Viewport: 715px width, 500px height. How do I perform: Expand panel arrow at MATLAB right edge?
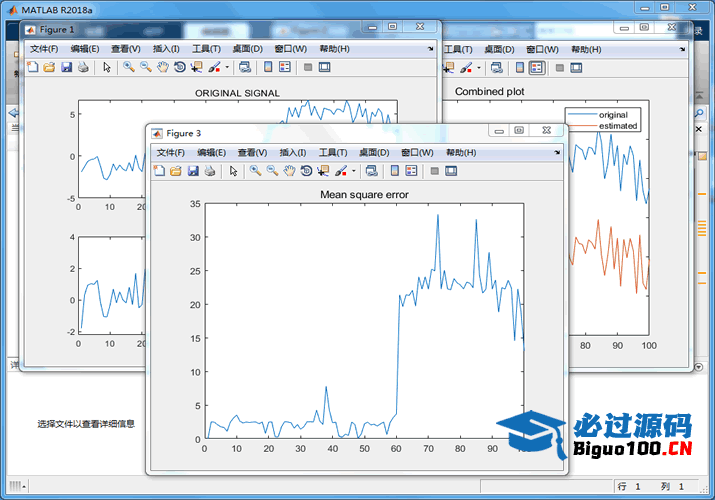[699, 367]
